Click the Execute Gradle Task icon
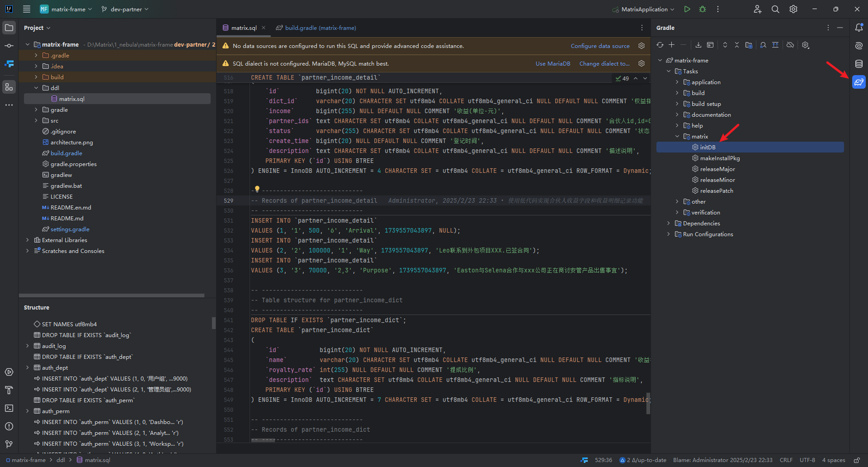The image size is (868, 467). (710, 45)
